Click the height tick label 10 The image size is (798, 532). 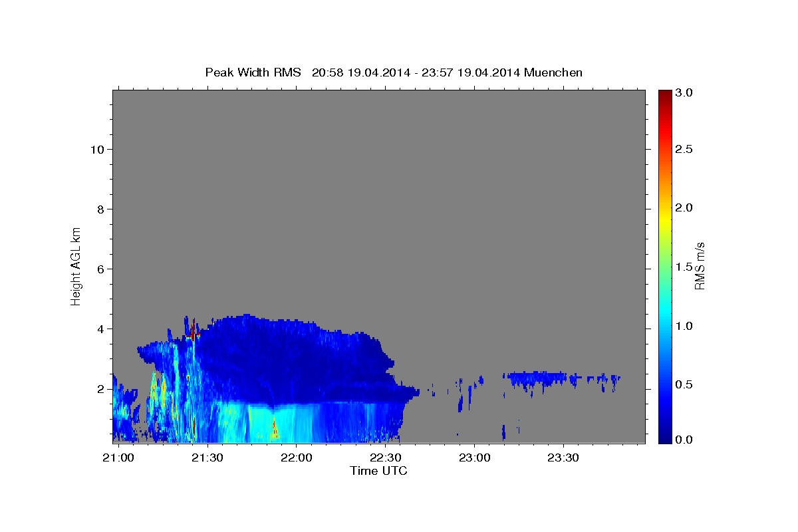click(x=97, y=149)
